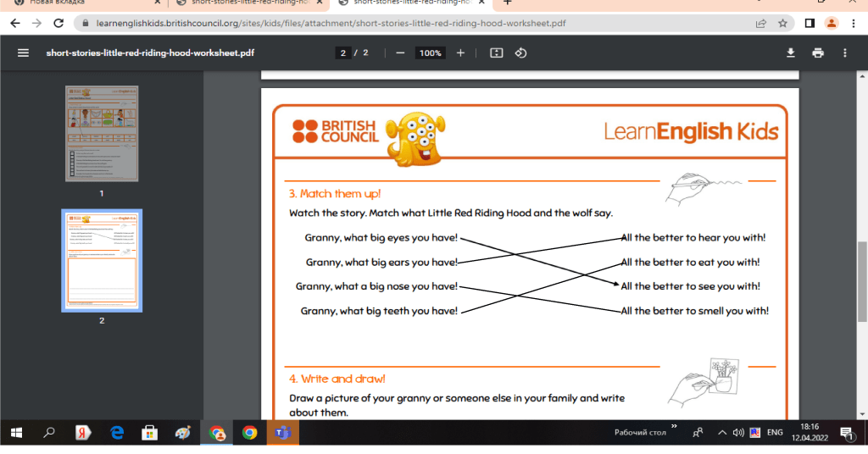Open Microsoft Teams from the taskbar
Image resolution: width=868 pixels, height=454 pixels.
tap(281, 433)
